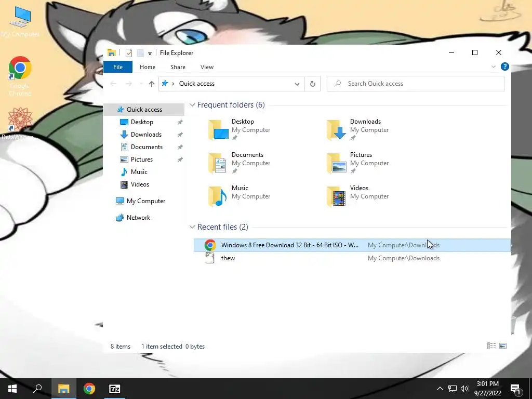The height and width of the screenshot is (399, 532).
Task: Select the Pictures frequent folder icon
Action: click(336, 163)
